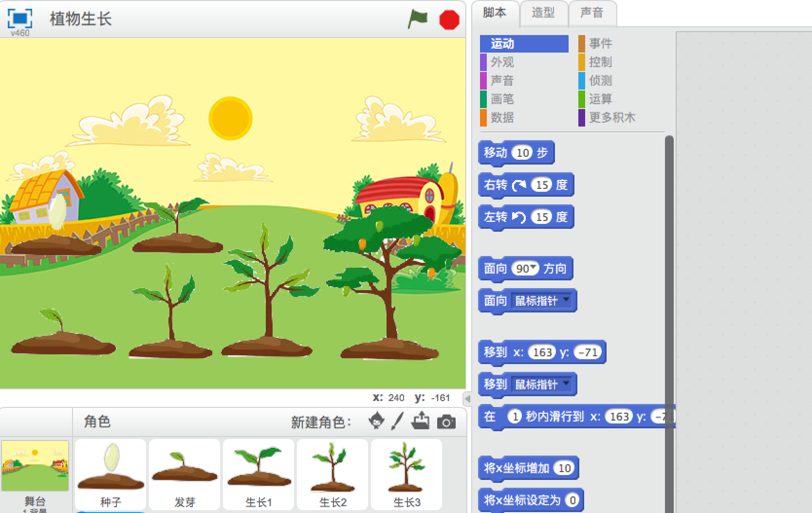Paint a new sprite with brush icon
This screenshot has width=812, height=513.
397,421
